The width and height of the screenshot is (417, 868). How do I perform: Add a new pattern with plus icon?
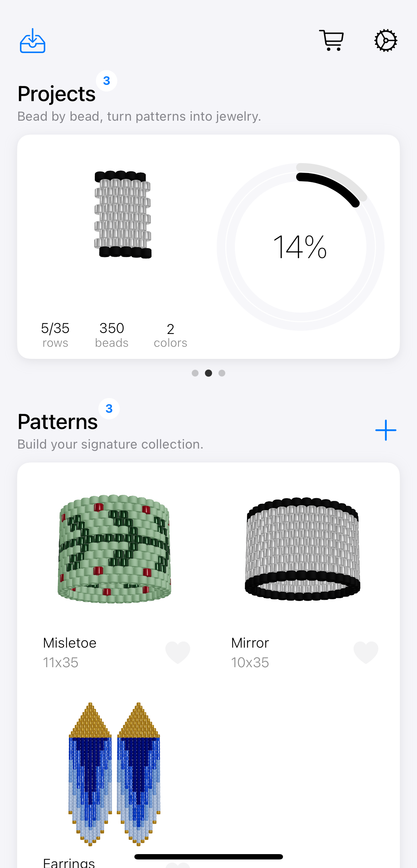tap(386, 430)
